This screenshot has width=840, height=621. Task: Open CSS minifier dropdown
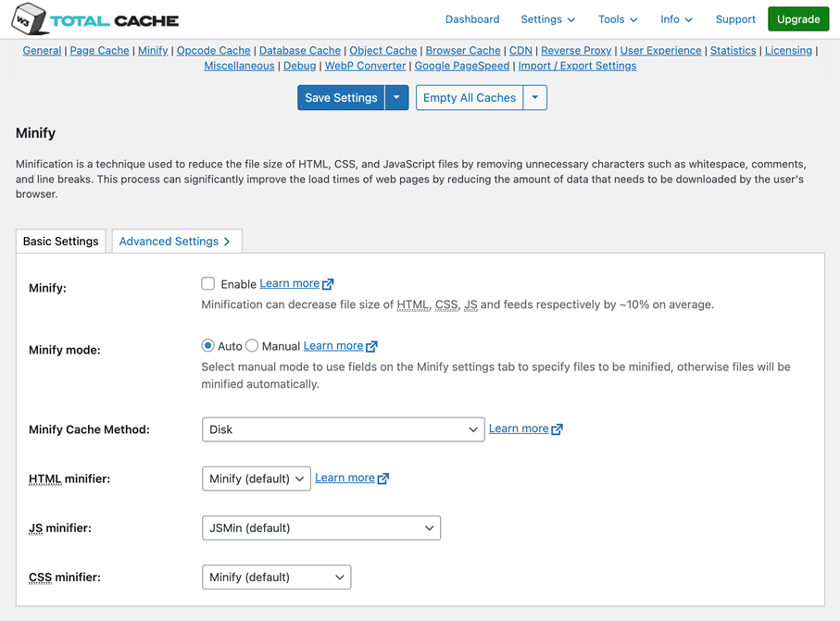276,578
